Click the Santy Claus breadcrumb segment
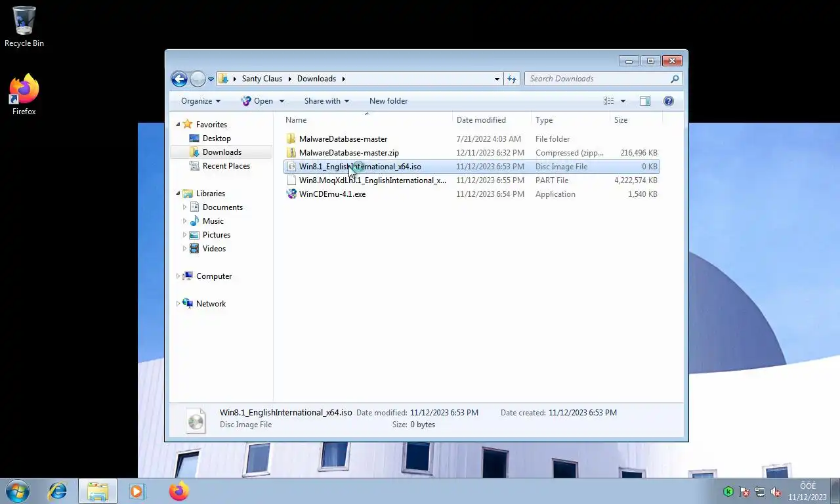This screenshot has height=504, width=840. click(262, 79)
